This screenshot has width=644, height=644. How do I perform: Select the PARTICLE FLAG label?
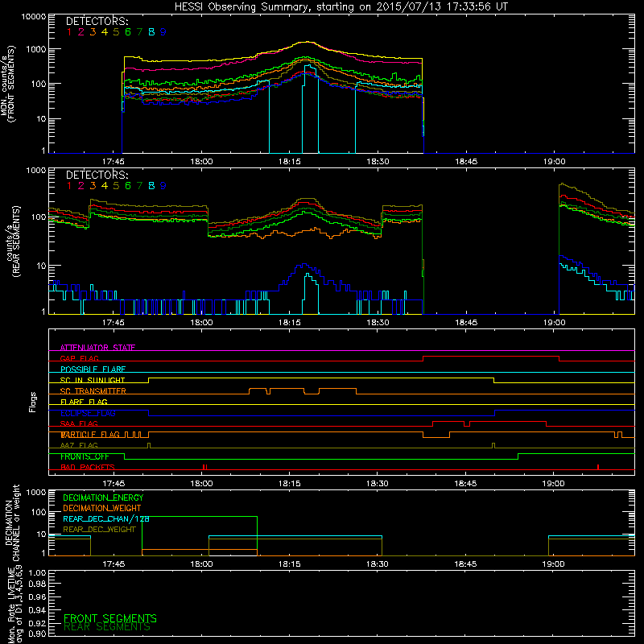click(90, 435)
